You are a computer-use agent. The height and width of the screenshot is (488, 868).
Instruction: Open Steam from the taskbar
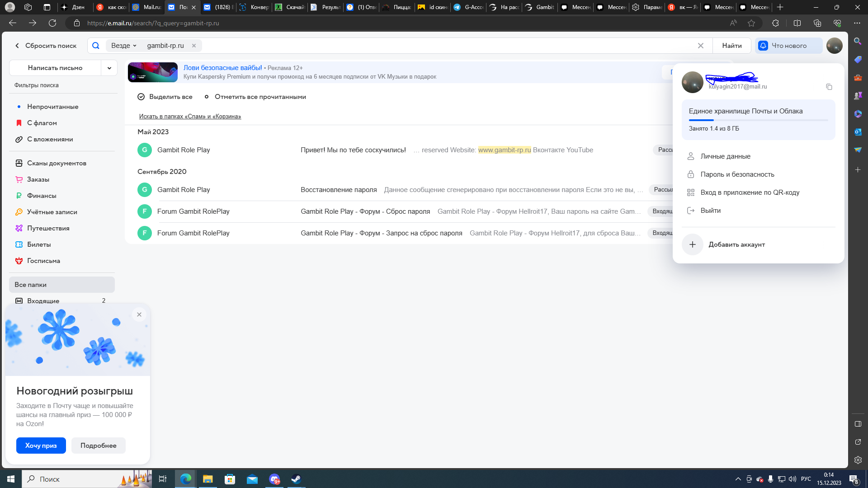[x=296, y=479]
